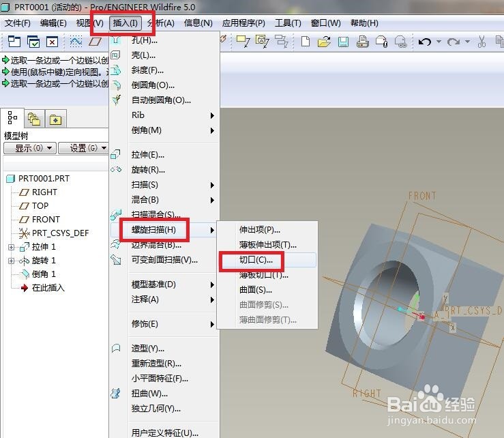Click the scissors cut icon
Image resolution: width=504 pixels, height=438 pixels.
click(x=481, y=42)
